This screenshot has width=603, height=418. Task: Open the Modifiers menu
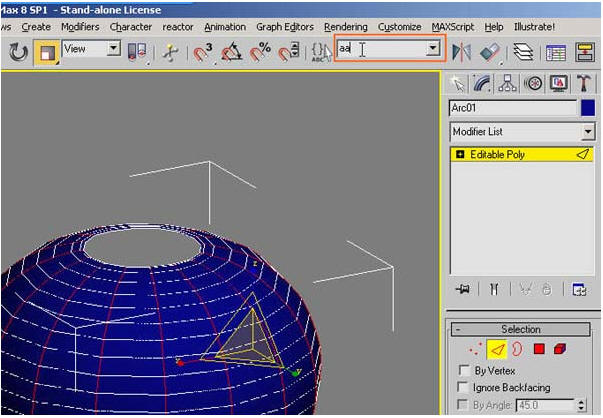point(80,27)
